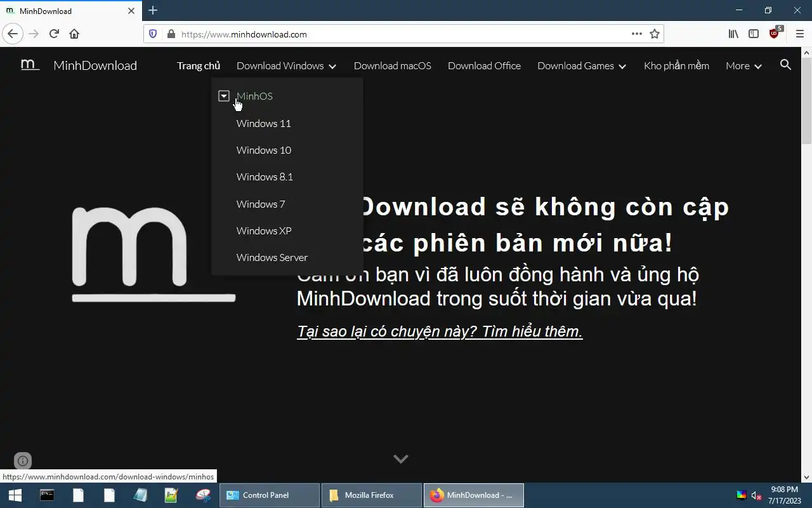Open the Library icon in toolbar
812x508 pixels.
pos(733,34)
